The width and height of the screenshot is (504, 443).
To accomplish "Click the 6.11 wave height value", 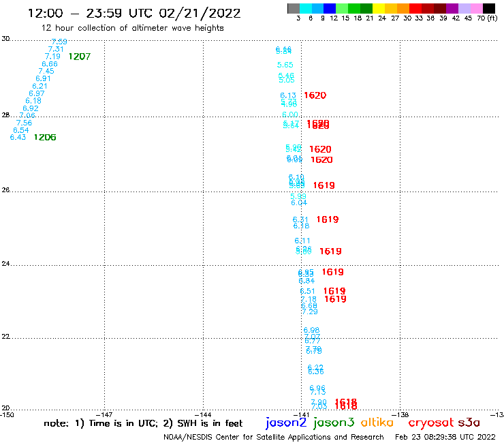I will click(302, 241).
